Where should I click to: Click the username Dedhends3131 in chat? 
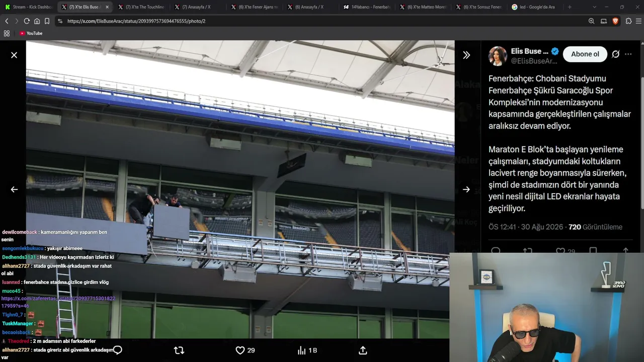[x=19, y=257]
